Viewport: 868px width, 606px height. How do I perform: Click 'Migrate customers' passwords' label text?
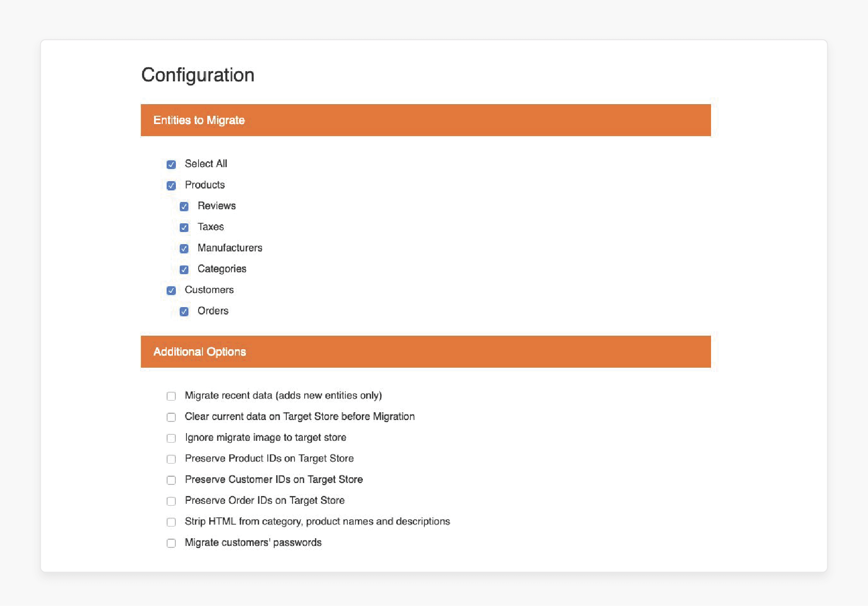pyautogui.click(x=253, y=543)
